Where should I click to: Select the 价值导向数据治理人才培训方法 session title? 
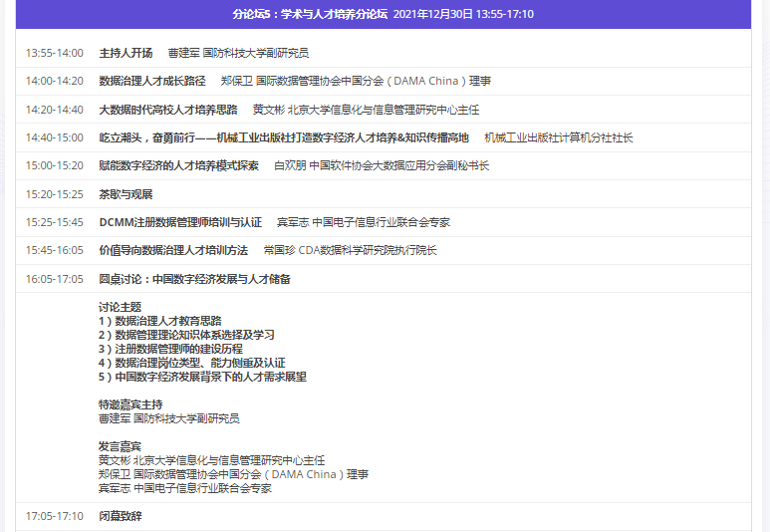(173, 250)
